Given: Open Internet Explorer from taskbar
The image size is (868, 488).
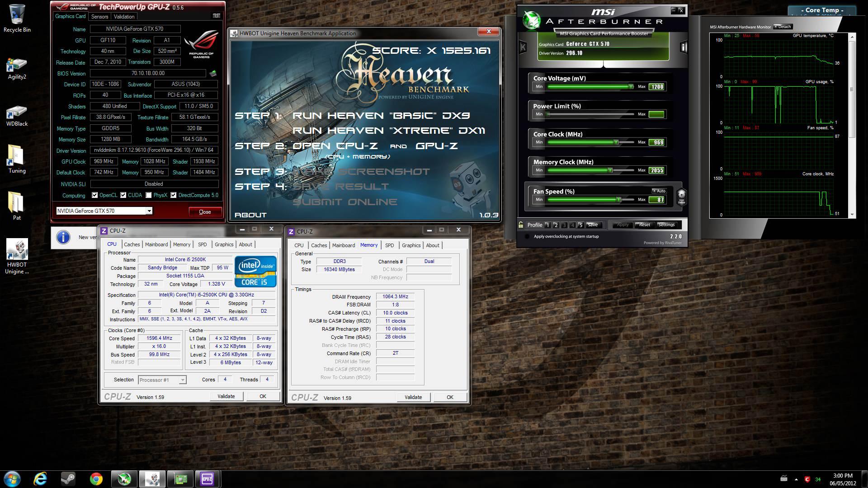Looking at the screenshot, I should pos(40,479).
